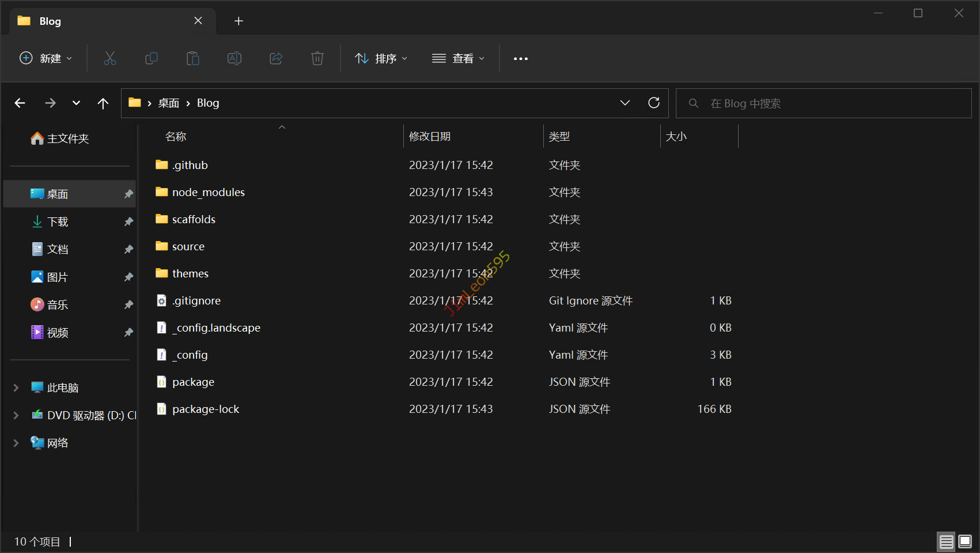Screen dimensions: 980x553
Task: Sort by the 修改日期 column header
Action: [430, 137]
